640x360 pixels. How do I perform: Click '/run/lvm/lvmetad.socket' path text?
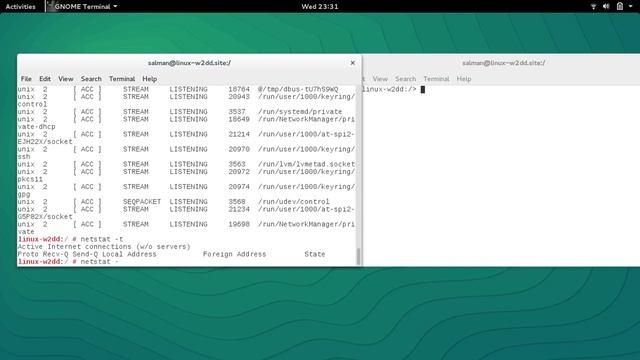point(306,164)
